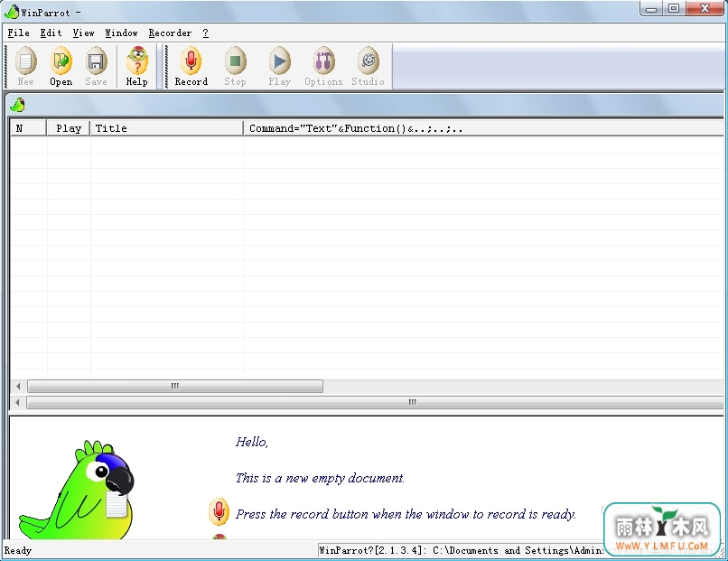Click the large green parrot illustration
728x561 pixels.
(x=77, y=490)
